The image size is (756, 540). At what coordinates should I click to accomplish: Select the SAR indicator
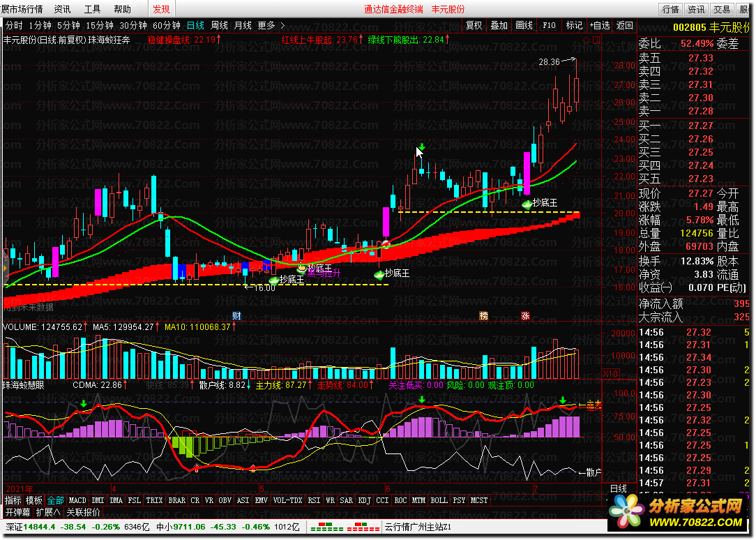pyautogui.click(x=346, y=500)
